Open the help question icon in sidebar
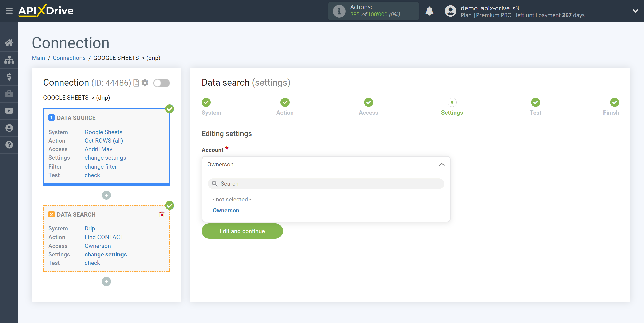 (x=9, y=145)
